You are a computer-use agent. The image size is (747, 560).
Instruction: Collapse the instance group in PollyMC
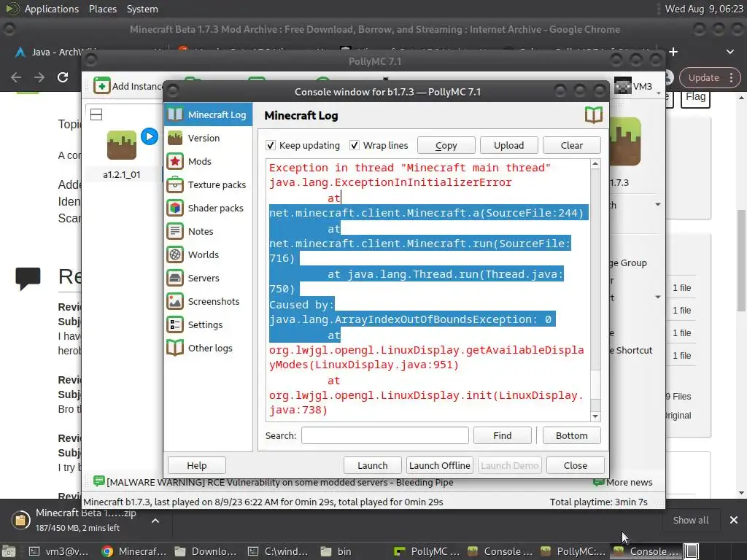[x=96, y=114]
